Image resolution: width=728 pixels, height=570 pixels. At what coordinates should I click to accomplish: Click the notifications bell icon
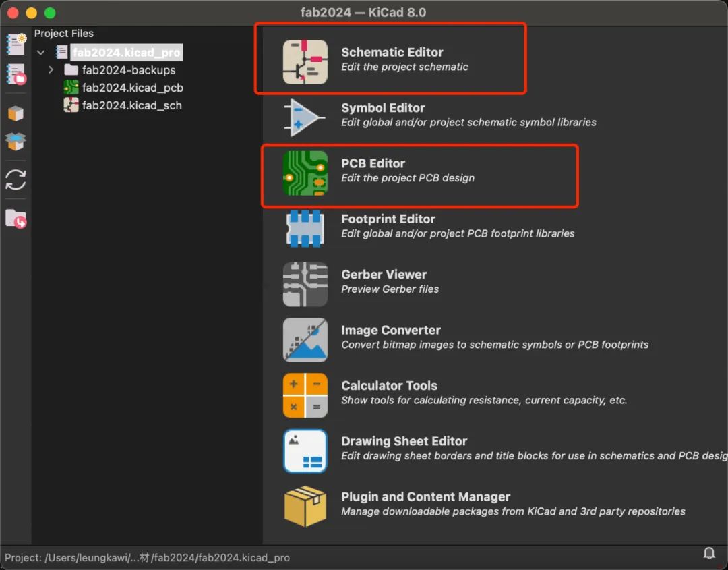coord(709,553)
